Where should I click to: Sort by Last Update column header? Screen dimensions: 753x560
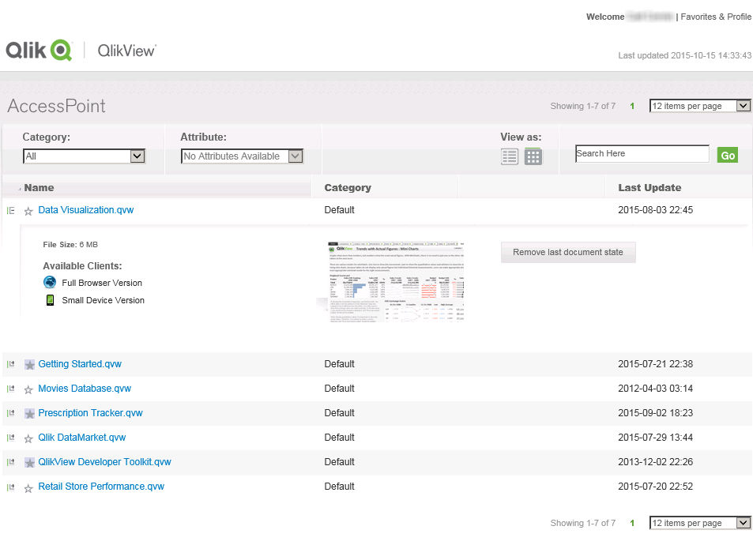click(x=649, y=188)
